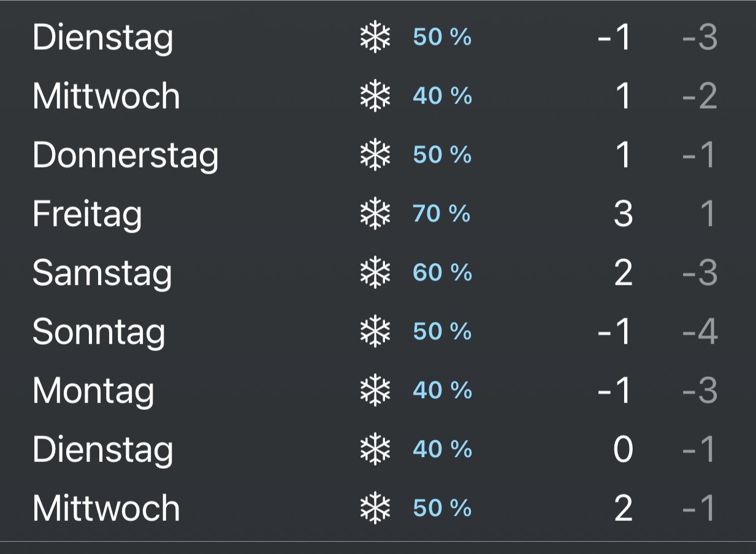
Task: Click Samstag's high temperature value 2
Action: pyautogui.click(x=623, y=273)
